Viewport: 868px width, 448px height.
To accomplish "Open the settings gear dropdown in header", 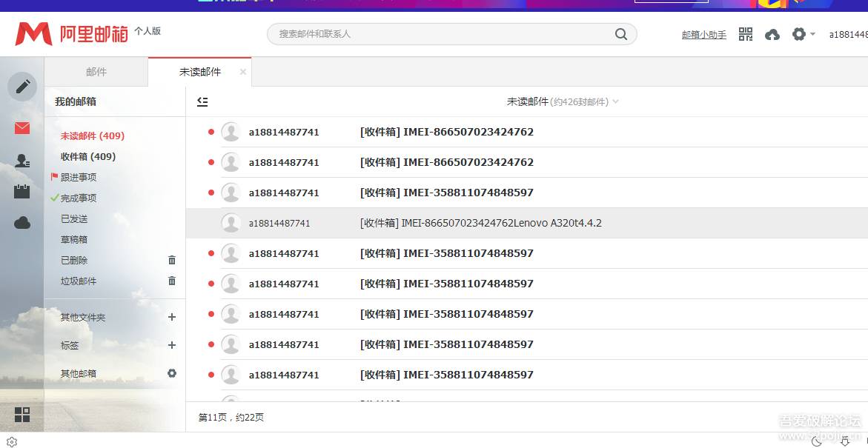I will 802,34.
